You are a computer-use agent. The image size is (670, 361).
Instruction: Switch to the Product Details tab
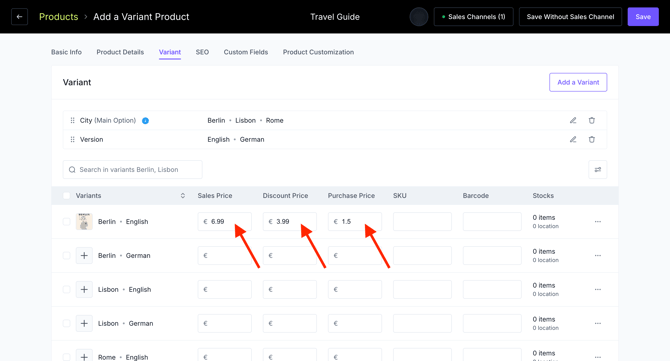click(120, 52)
